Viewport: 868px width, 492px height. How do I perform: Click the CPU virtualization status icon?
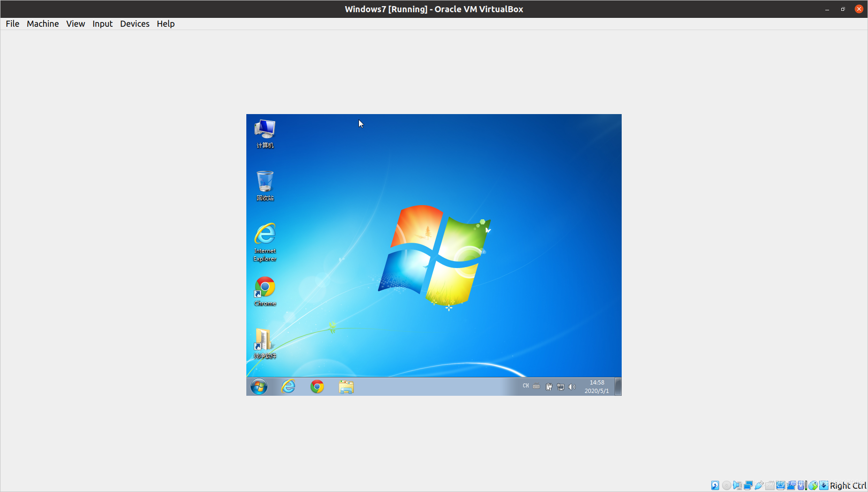point(802,485)
